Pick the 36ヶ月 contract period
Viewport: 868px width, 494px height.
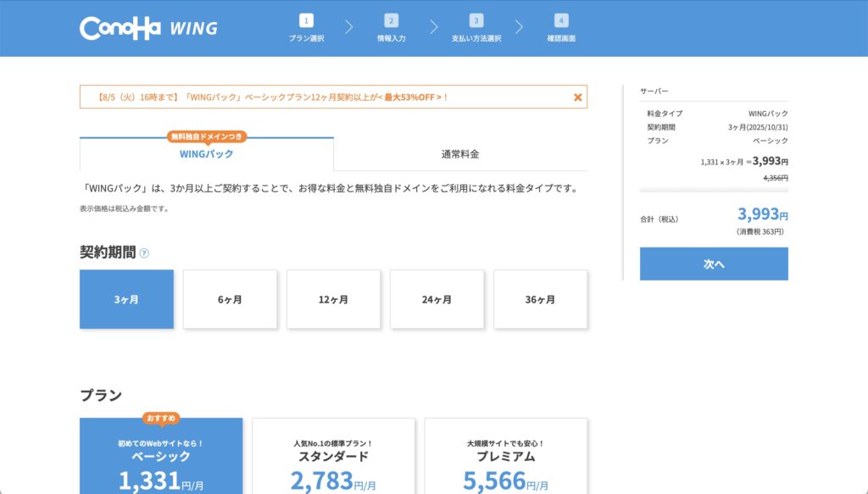click(540, 299)
